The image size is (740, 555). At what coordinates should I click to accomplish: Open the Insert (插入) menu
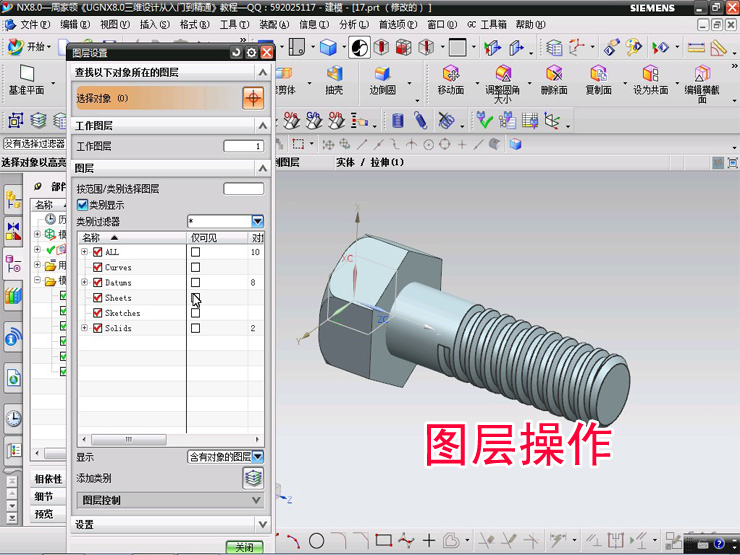154,24
